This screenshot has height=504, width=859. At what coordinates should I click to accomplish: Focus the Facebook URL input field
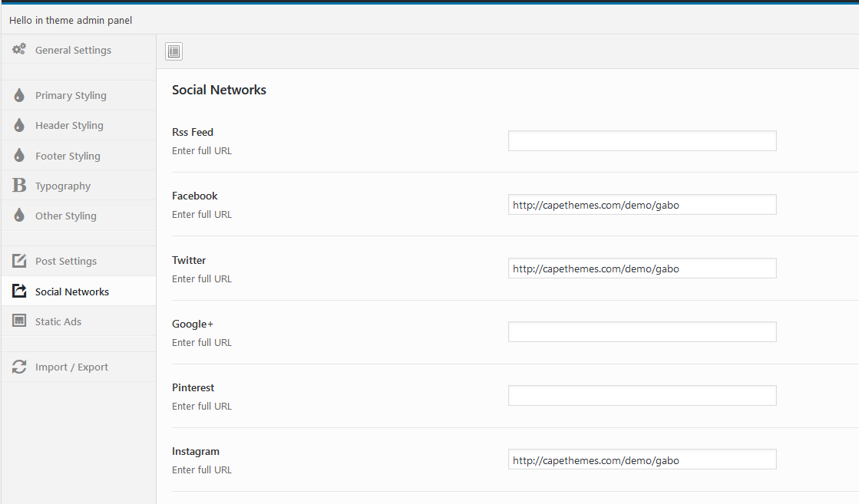coord(642,205)
